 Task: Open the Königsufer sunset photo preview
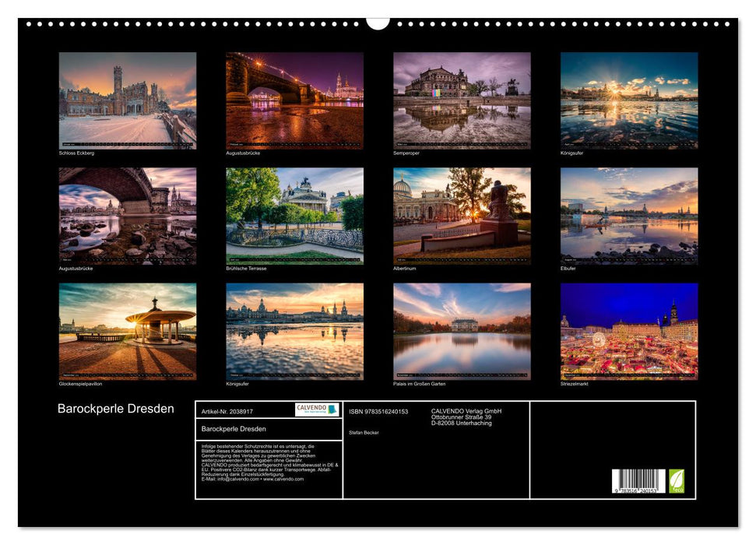[631, 100]
